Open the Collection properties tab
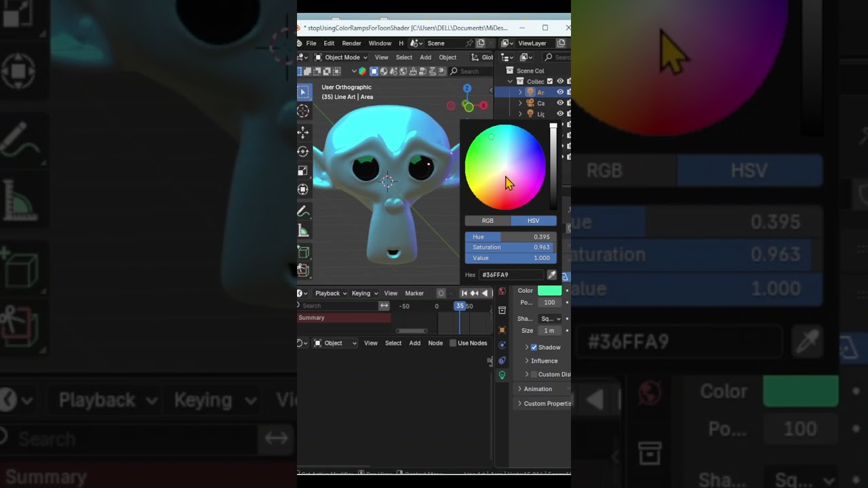 (502, 310)
